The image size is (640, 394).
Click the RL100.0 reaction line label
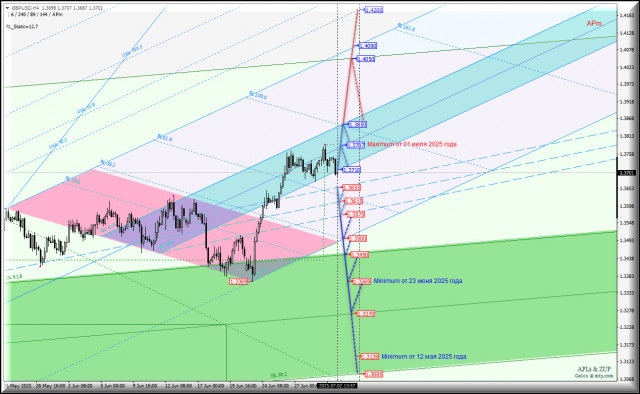click(258, 95)
